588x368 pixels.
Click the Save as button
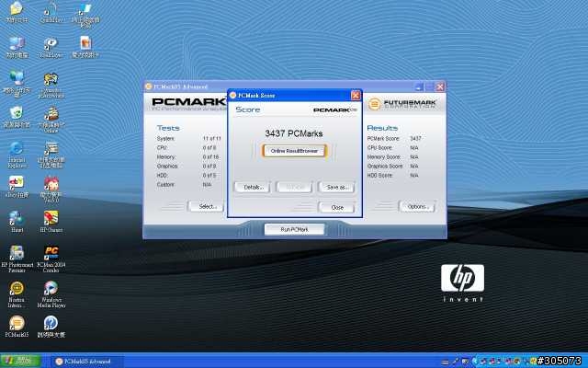[x=336, y=187]
